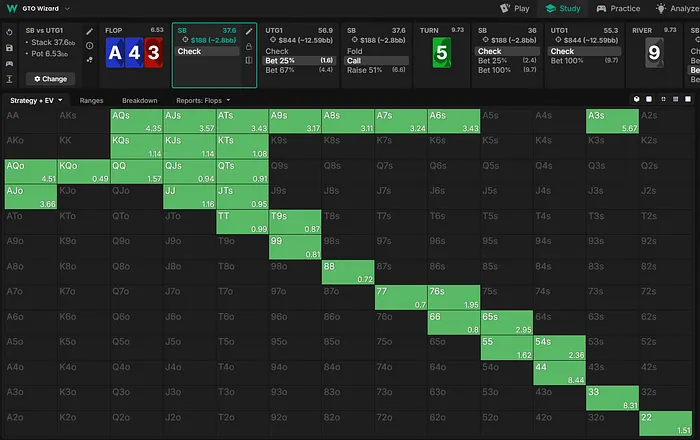The height and width of the screenshot is (440, 700).
Task: Click the Study graduation cap icon
Action: pyautogui.click(x=551, y=8)
